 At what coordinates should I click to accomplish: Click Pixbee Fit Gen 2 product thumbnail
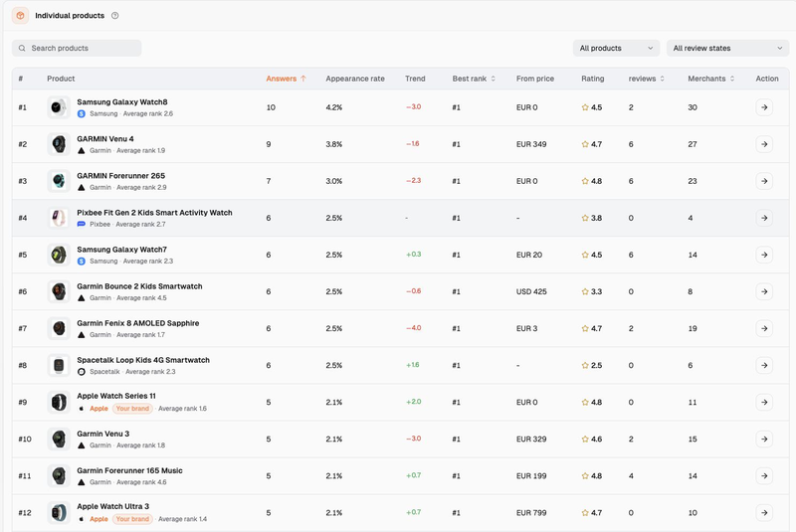[x=59, y=218]
